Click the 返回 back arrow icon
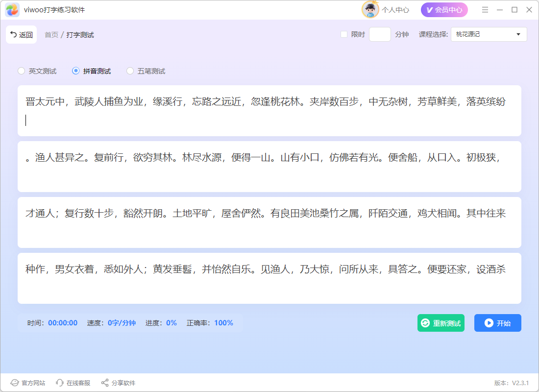The width and height of the screenshot is (539, 392). click(13, 34)
